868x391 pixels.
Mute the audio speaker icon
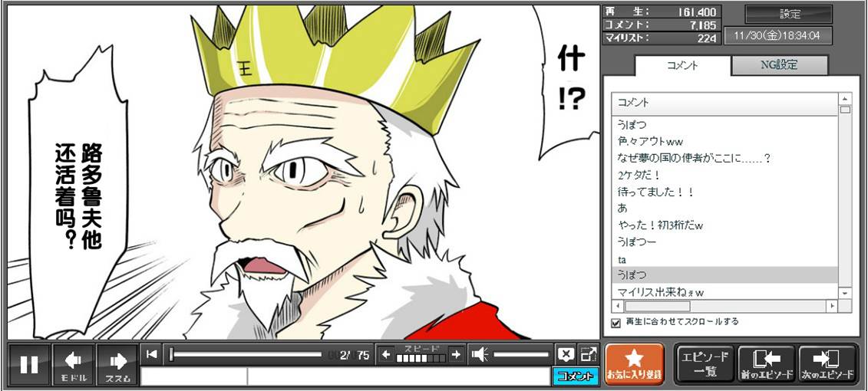pyautogui.click(x=480, y=354)
